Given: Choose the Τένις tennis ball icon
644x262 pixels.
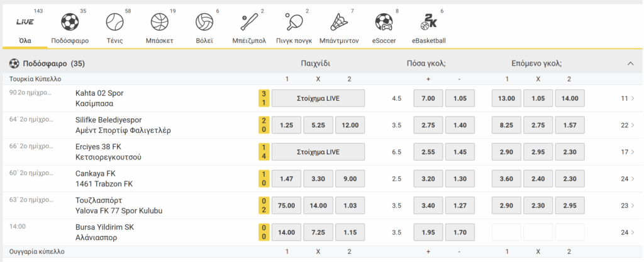Looking at the screenshot, I should (114, 22).
